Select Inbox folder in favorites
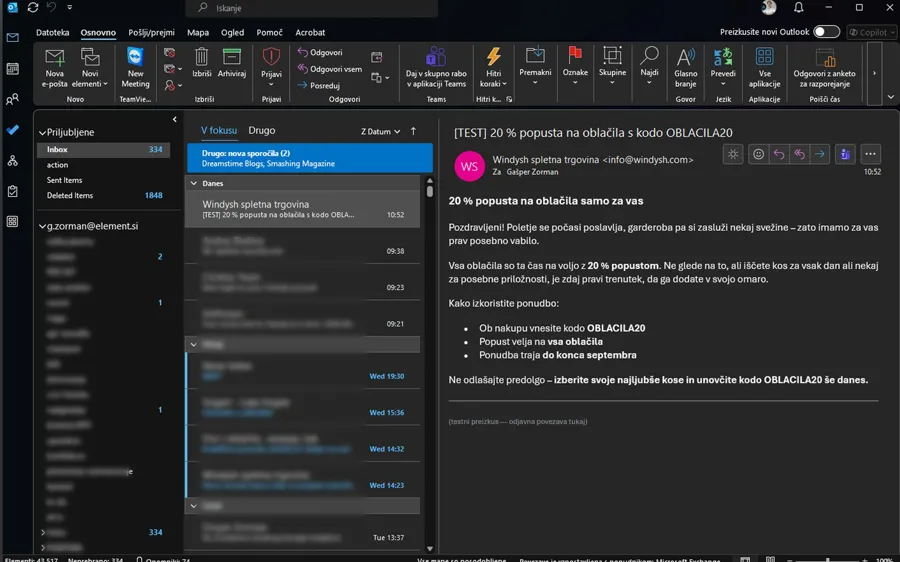 pyautogui.click(x=103, y=149)
